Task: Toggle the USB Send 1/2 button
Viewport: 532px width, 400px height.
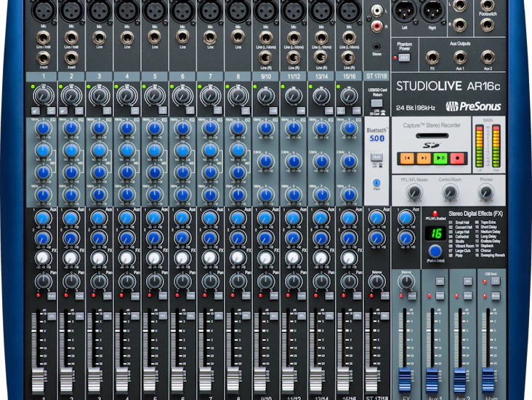Action: pyautogui.click(x=496, y=281)
